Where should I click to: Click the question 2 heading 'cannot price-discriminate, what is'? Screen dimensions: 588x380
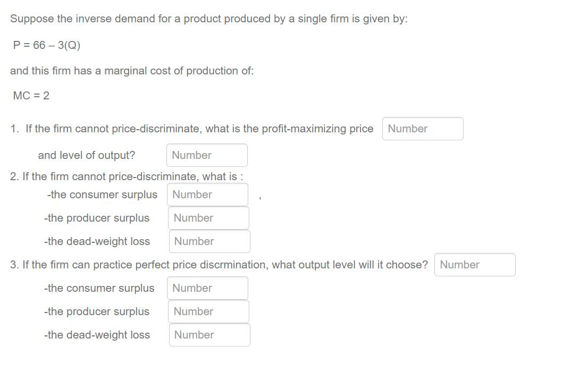coord(127,176)
